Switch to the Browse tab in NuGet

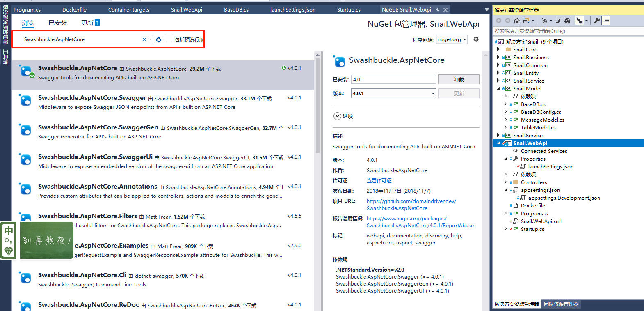point(28,23)
